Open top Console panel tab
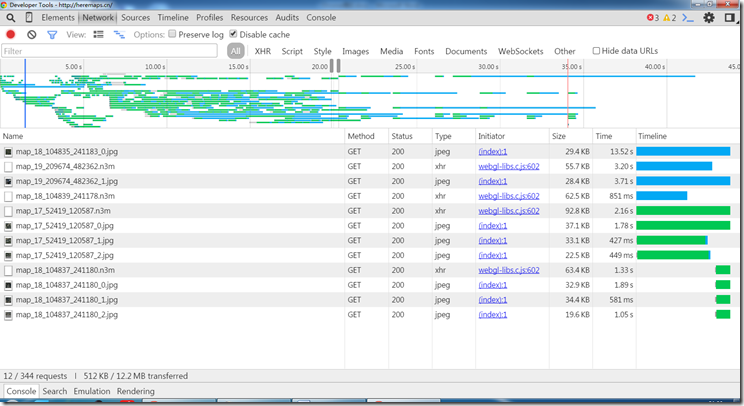 [x=321, y=18]
